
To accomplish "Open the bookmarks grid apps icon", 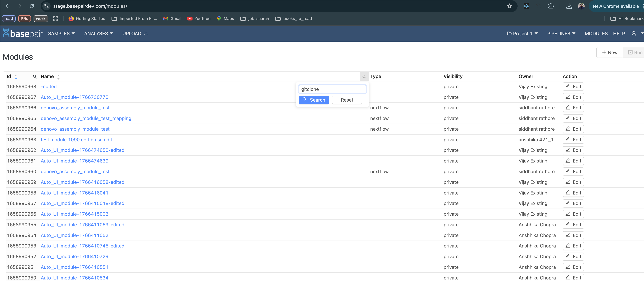I will pos(55,18).
